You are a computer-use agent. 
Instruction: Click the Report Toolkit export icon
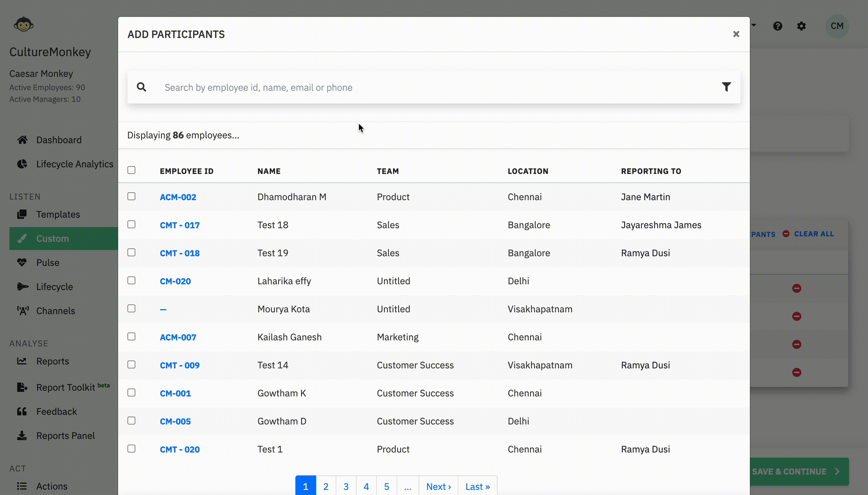pyautogui.click(x=22, y=387)
